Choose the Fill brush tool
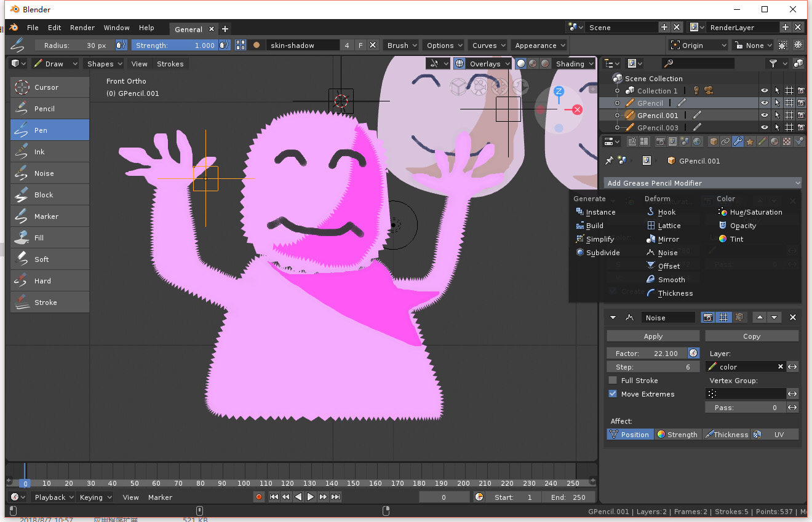This screenshot has width=812, height=522. point(49,238)
